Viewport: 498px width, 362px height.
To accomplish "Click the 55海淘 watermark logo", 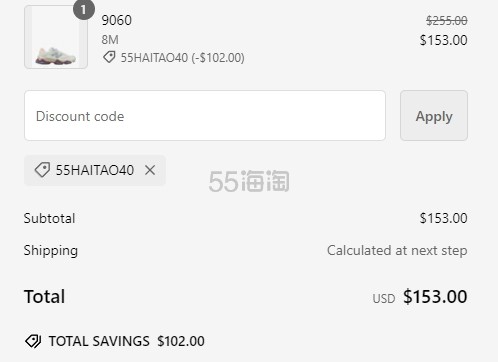I will click(x=249, y=181).
